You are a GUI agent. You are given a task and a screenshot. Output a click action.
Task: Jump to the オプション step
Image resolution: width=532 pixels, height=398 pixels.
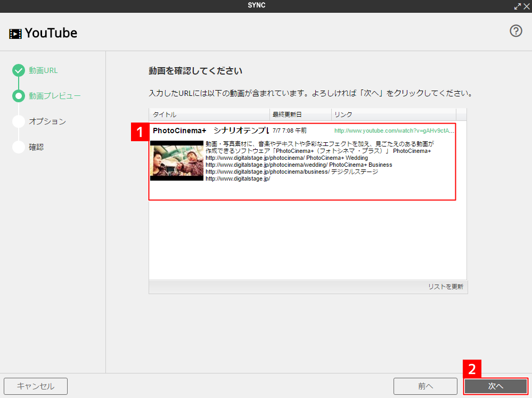47,121
